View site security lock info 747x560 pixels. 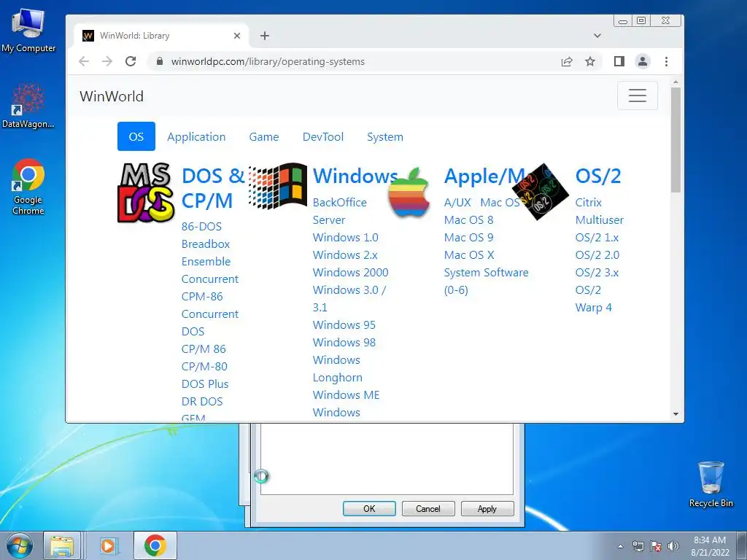click(x=160, y=61)
